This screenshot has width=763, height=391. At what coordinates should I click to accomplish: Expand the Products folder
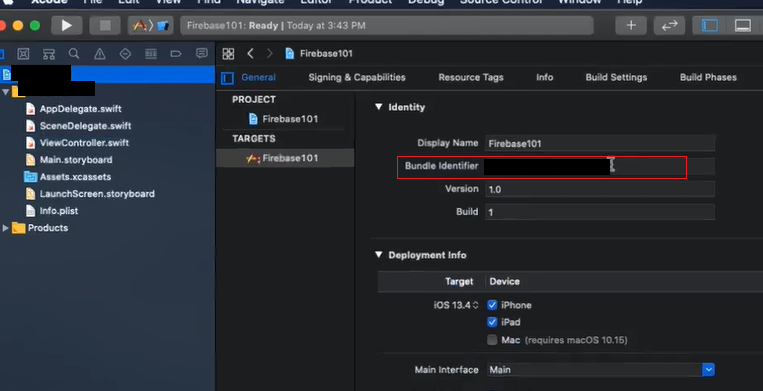5,228
